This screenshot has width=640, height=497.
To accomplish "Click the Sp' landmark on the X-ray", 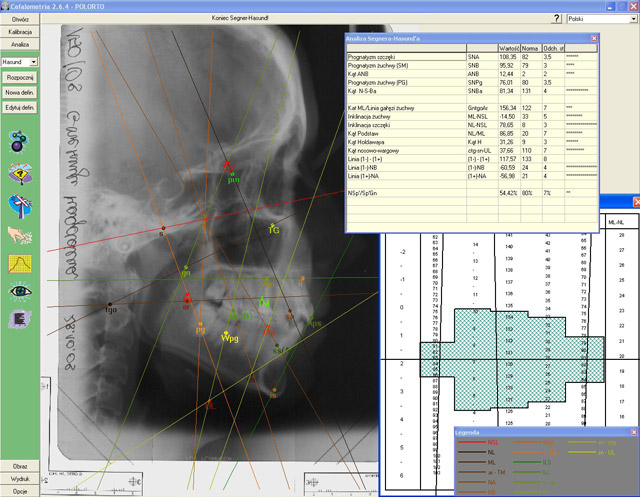I will click(x=228, y=163).
